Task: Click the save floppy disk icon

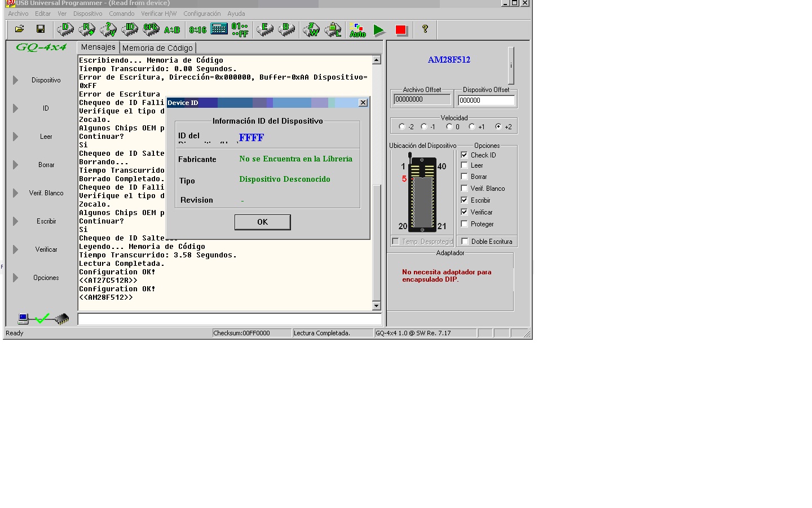Action: (x=41, y=29)
